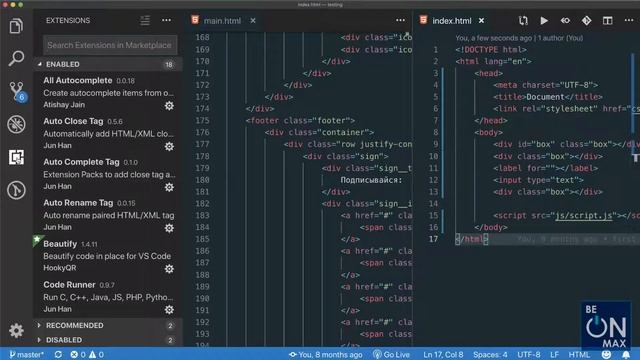This screenshot has width=640, height=360.
Task: Start Go Live server from status bar
Action: tap(391, 354)
